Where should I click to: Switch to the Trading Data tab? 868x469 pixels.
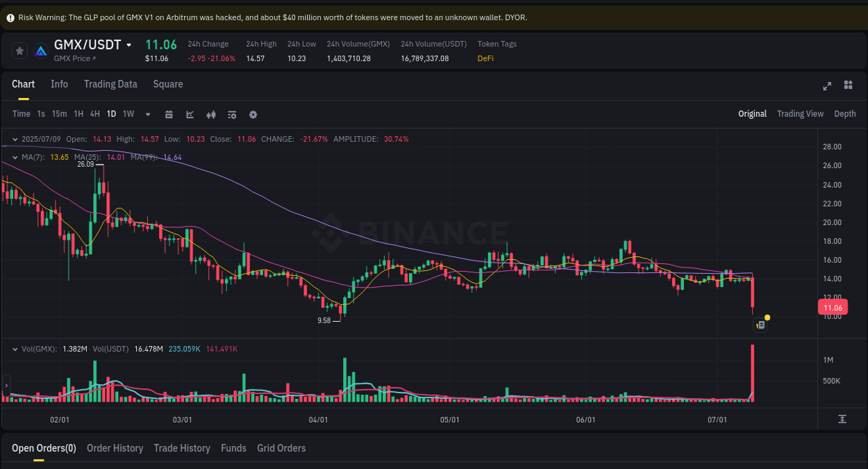click(x=110, y=84)
